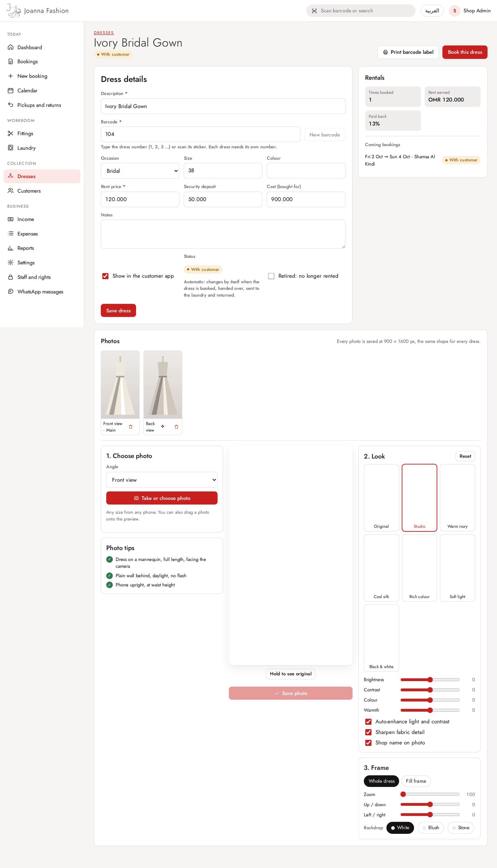Image resolution: width=497 pixels, height=868 pixels.
Task: Select the Warm ivory look thumbnail
Action: click(x=458, y=498)
